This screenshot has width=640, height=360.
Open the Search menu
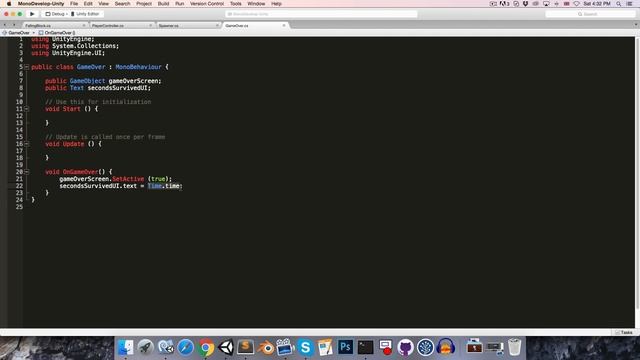click(122, 4)
